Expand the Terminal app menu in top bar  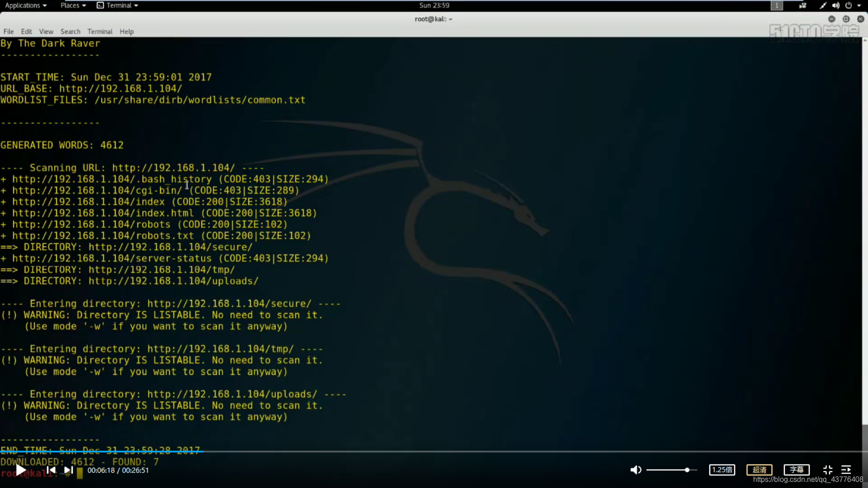(118, 5)
